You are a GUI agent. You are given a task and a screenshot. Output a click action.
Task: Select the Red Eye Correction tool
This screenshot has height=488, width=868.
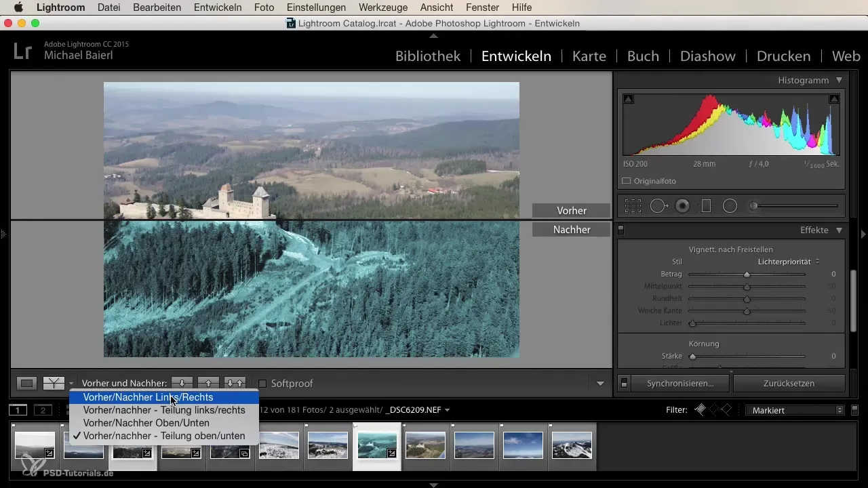coord(683,206)
